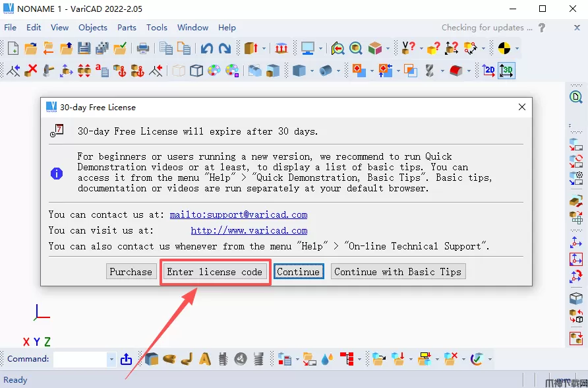Click the white 3D box icon in right sidebar
The width and height of the screenshot is (588, 388).
coord(575,298)
